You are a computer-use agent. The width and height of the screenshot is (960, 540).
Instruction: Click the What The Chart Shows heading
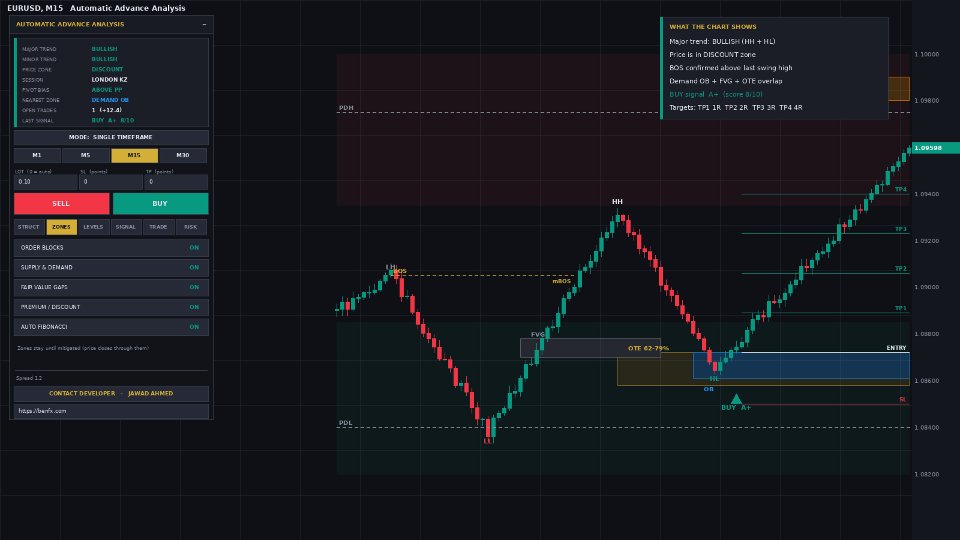point(713,27)
